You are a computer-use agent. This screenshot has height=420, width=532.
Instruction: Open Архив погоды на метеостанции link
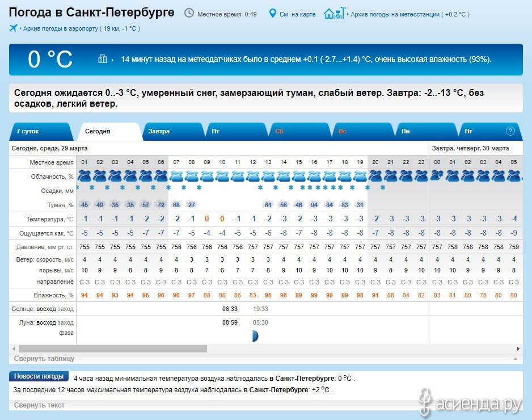(410, 14)
